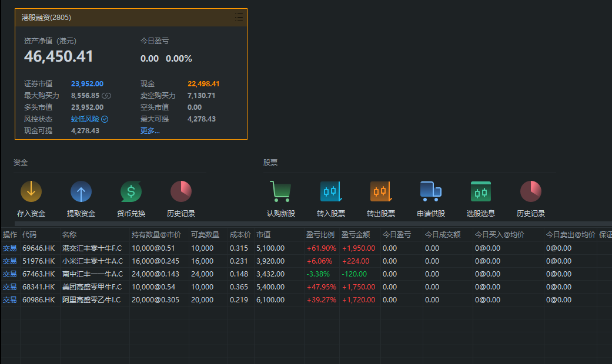Viewport: 612px width, 364px height.
Task: Click link icon beside 最大购买力 value
Action: 106,96
